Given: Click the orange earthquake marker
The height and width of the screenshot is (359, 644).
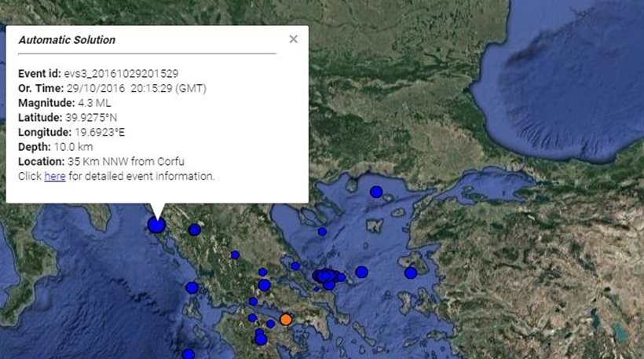Looking at the screenshot, I should (286, 319).
